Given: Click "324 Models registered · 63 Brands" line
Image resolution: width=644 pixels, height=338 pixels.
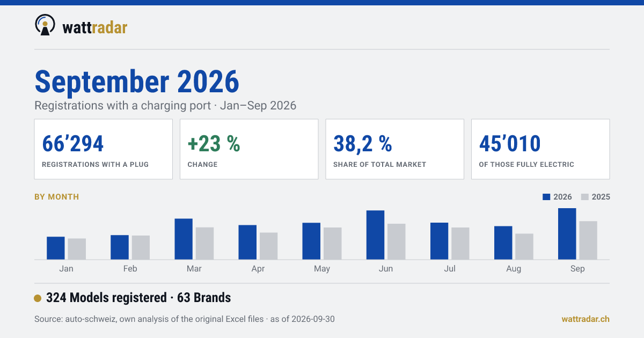Looking at the screenshot, I should point(138,298).
